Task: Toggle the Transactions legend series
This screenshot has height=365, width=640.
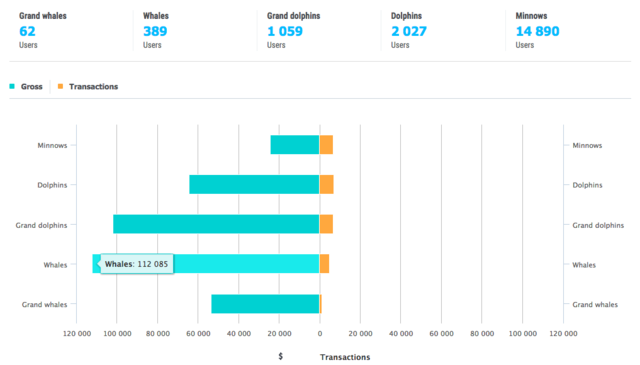Action: point(88,87)
